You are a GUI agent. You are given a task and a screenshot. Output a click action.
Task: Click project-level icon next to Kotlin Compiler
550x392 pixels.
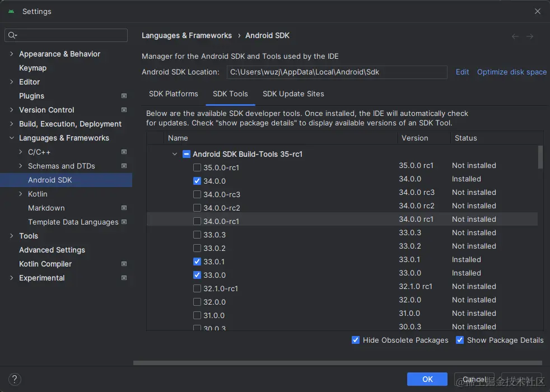click(124, 264)
